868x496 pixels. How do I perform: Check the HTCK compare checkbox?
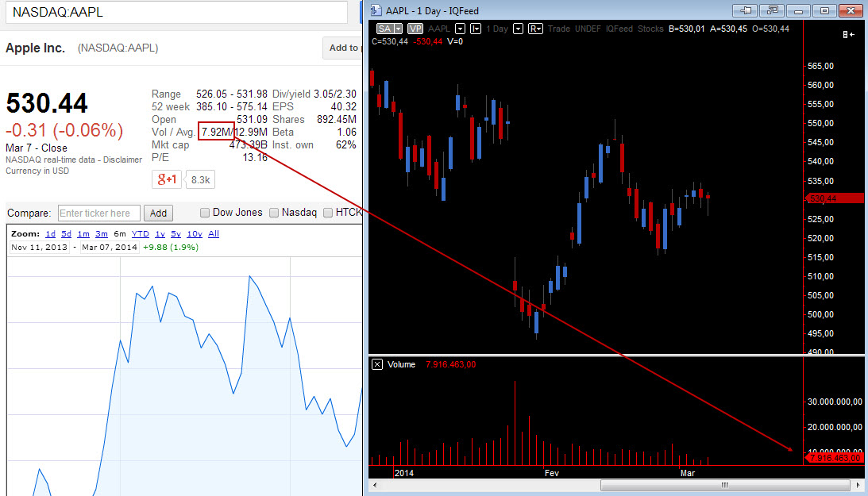[328, 213]
